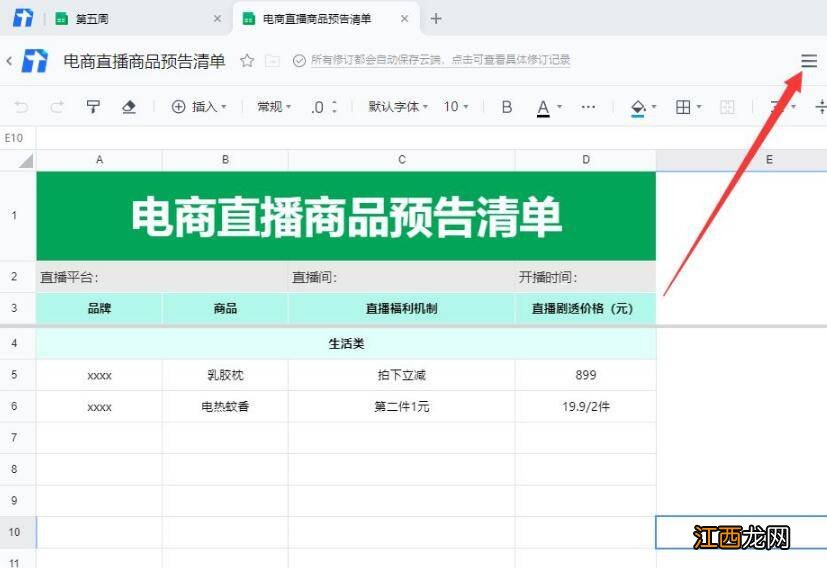Click the 第二件1元 cell
827x568 pixels.
402,407
